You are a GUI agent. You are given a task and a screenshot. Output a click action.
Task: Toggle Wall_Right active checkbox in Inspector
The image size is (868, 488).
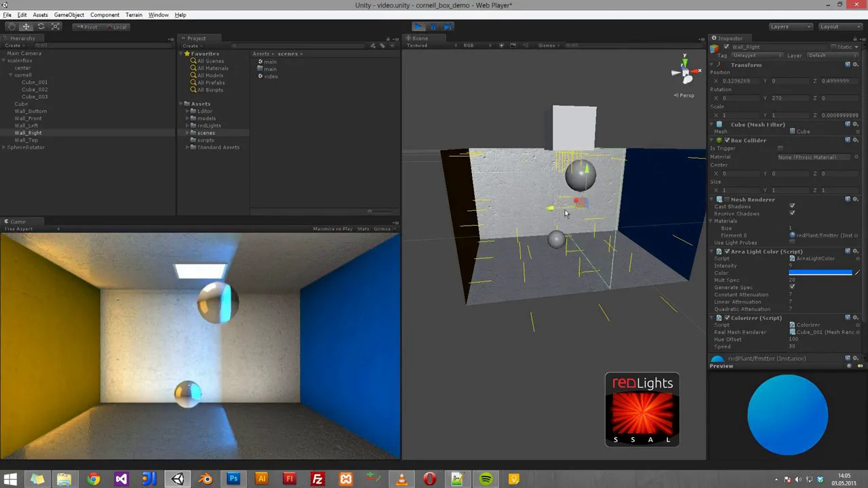point(726,47)
